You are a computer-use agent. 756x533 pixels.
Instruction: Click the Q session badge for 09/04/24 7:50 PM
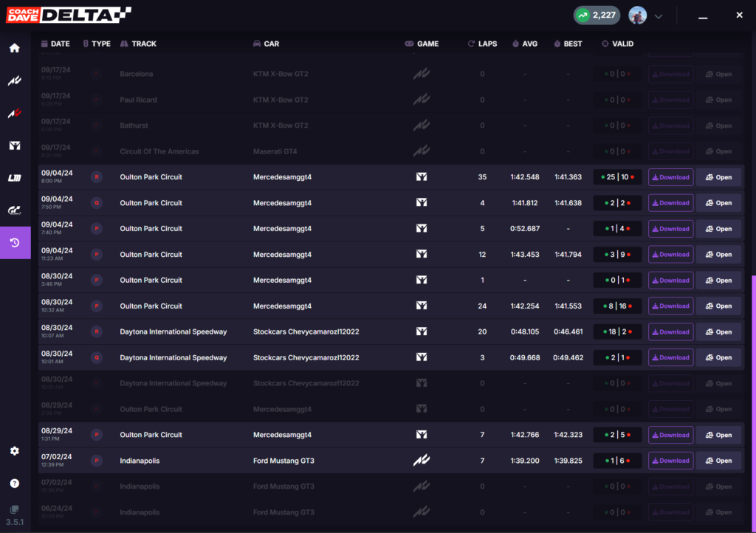(97, 203)
